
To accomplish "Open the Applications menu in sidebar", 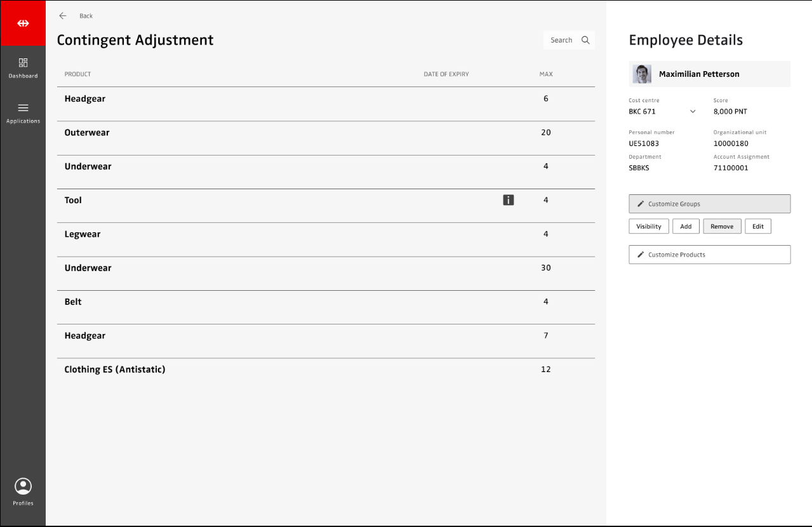I will (23, 113).
